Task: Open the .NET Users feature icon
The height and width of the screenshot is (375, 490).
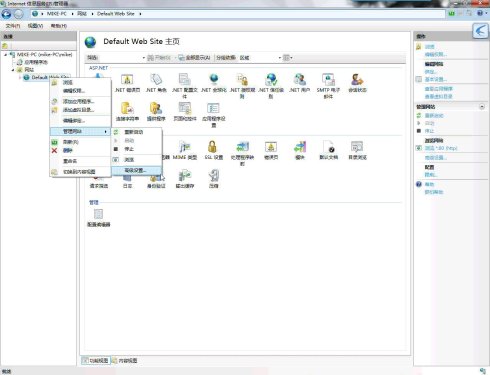Action: (x=299, y=83)
